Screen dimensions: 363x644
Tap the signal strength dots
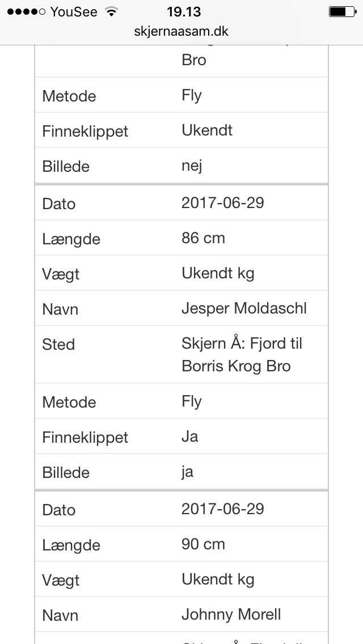[26, 12]
